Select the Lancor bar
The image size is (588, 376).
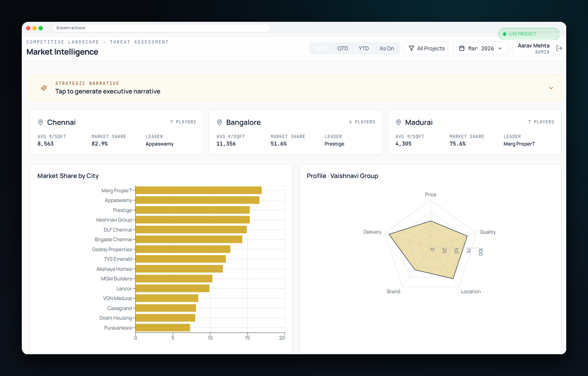172,288
